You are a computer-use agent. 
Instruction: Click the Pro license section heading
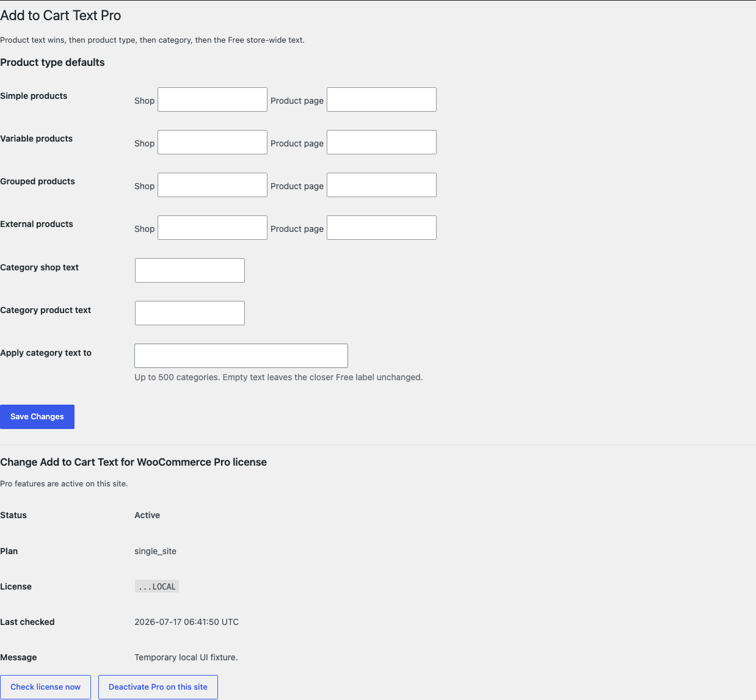coord(133,462)
